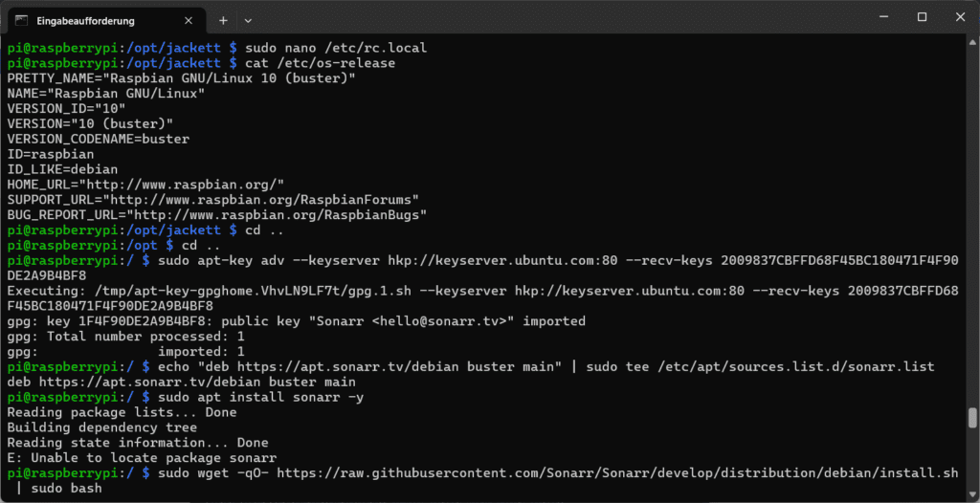The height and width of the screenshot is (503, 980).
Task: Open the RaspbianBugs bug report URL
Action: click(280, 215)
